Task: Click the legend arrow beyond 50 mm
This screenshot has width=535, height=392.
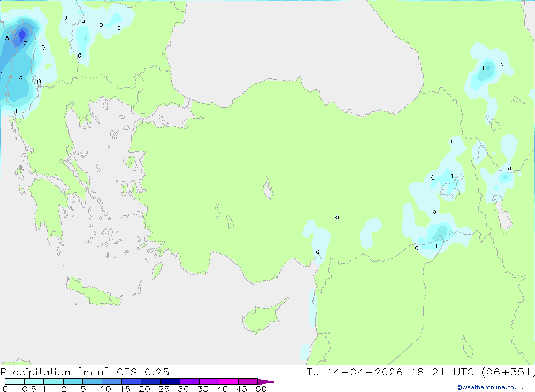Action: tap(267, 382)
